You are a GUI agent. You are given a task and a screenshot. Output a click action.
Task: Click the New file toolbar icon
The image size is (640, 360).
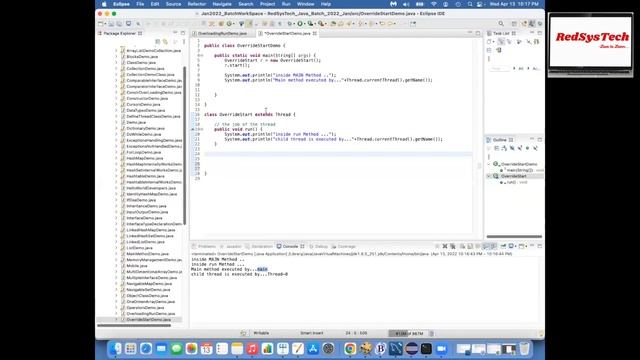click(x=101, y=24)
